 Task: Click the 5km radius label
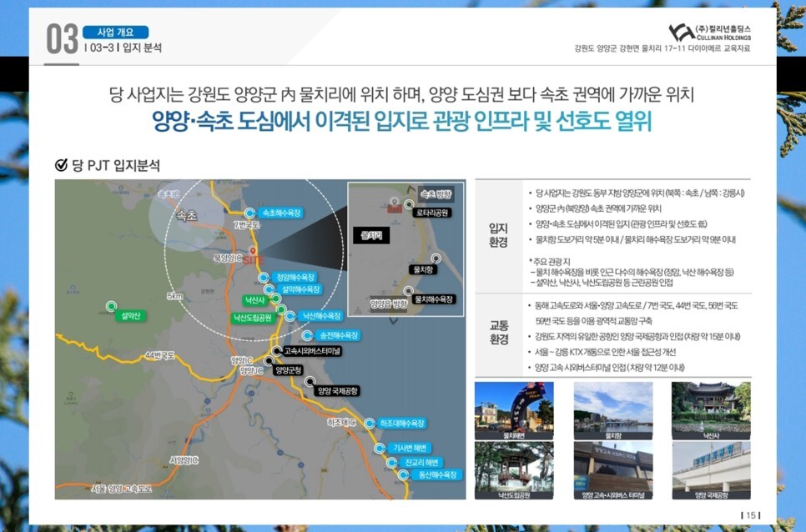(175, 296)
